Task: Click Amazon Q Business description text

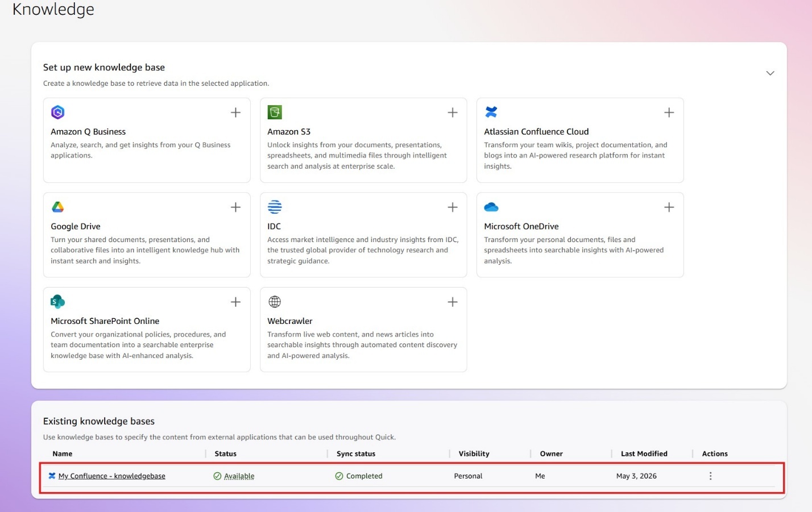Action: pyautogui.click(x=140, y=150)
